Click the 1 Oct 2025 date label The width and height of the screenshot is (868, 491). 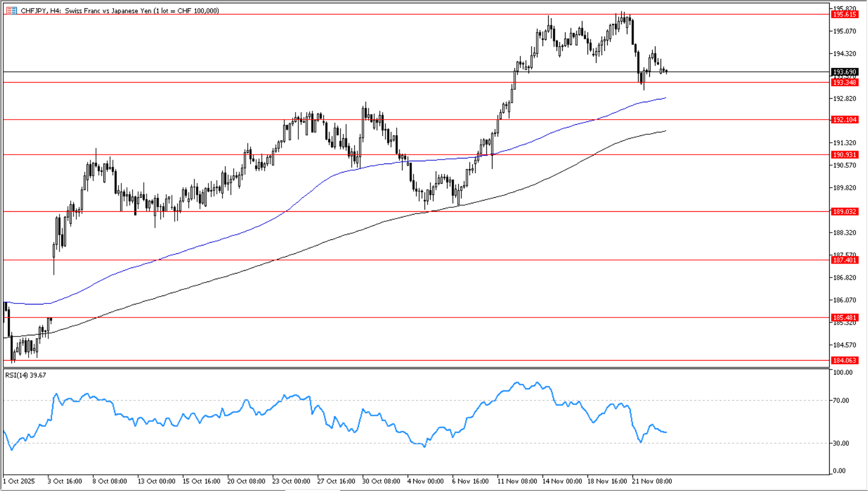point(19,481)
